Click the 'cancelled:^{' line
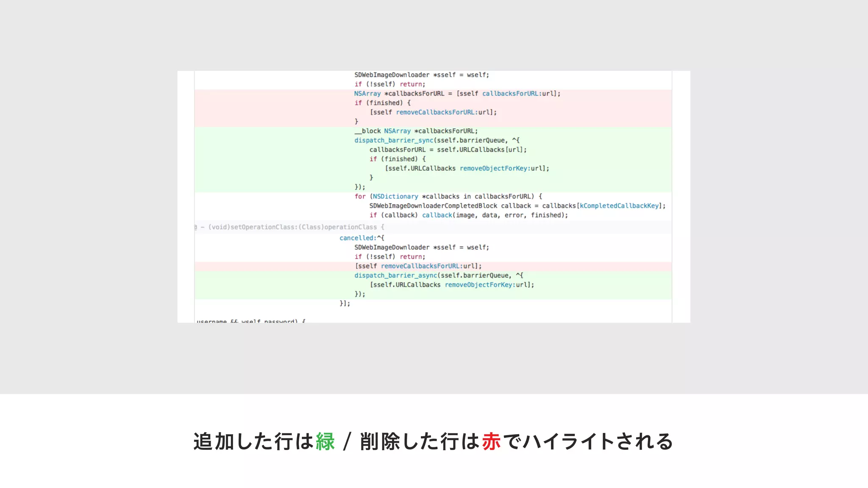 pyautogui.click(x=362, y=238)
